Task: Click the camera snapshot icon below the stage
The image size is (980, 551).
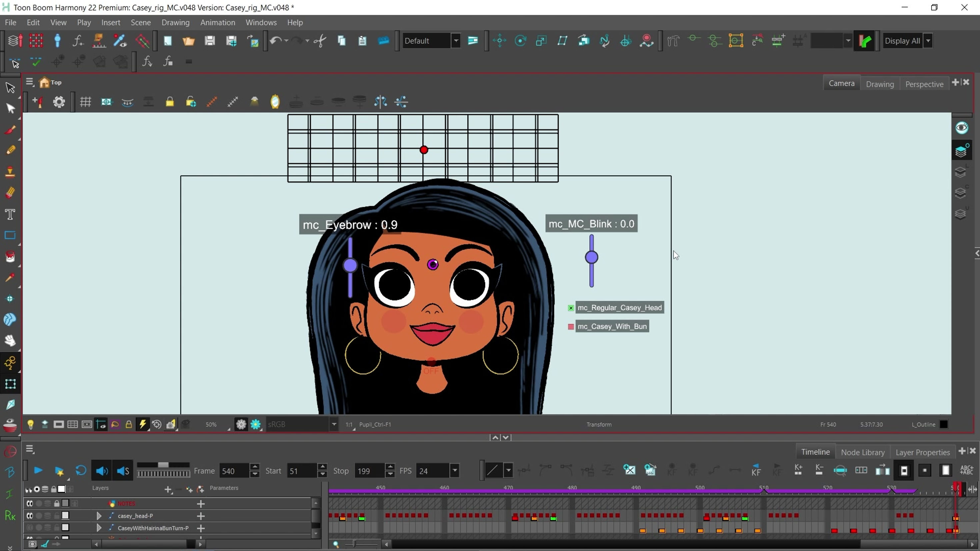Action: pos(171,424)
